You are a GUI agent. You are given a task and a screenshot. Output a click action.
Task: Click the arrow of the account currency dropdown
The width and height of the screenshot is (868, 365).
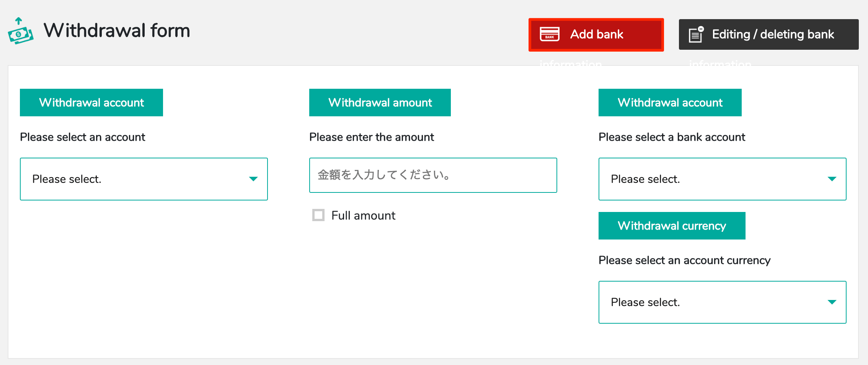832,302
